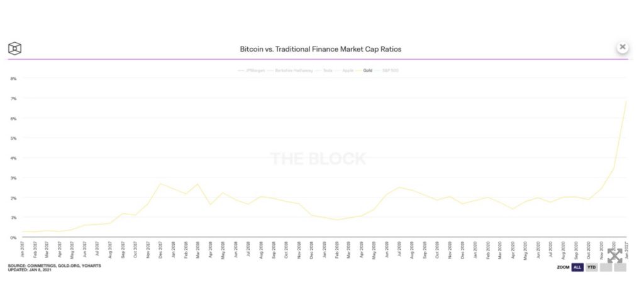This screenshot has width=644, height=292.
Task: Click the Jul 2019 x-axis label
Action: coord(399,248)
